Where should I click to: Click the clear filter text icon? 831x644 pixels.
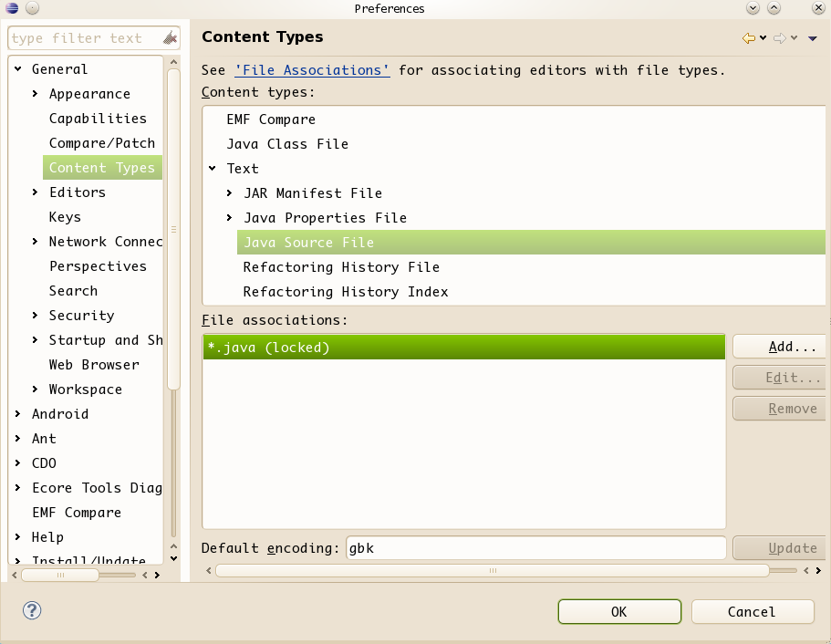[170, 38]
